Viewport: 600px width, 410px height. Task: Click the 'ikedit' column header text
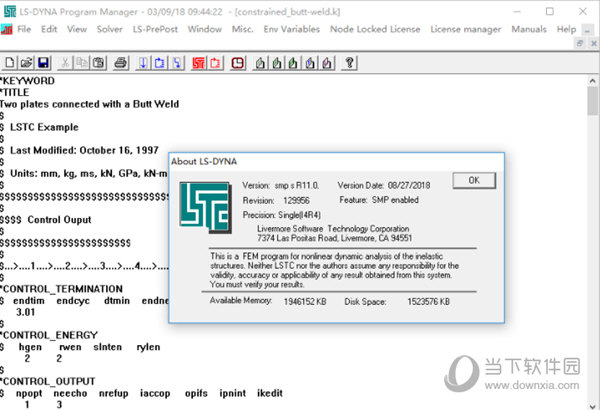tap(270, 393)
